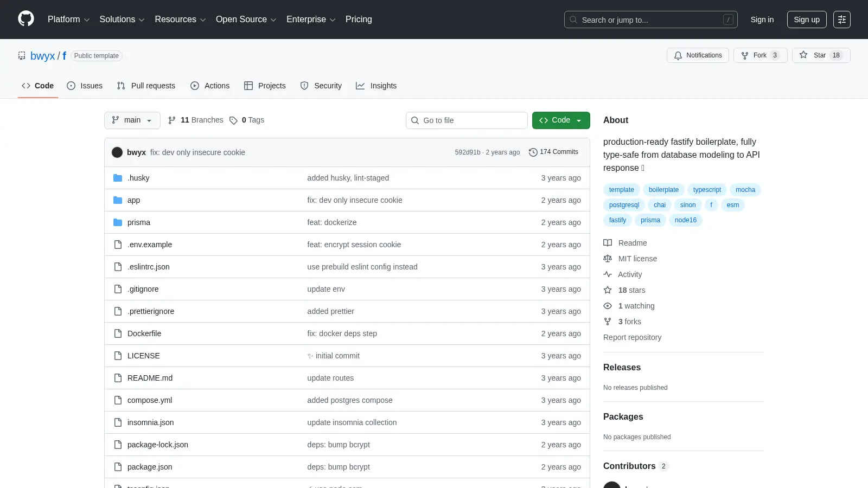Viewport: 868px width, 488px height.
Task: Click the tag icon next to 0 Tags
Action: coord(233,120)
